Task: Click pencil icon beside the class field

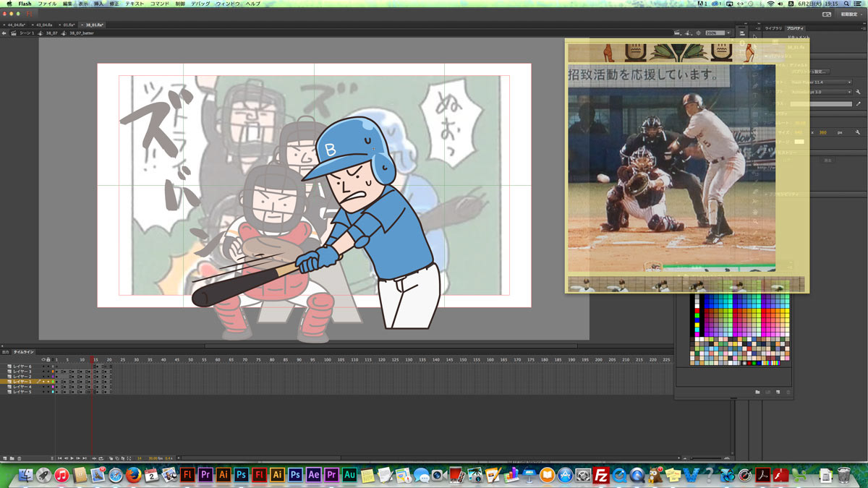Action: [858, 103]
